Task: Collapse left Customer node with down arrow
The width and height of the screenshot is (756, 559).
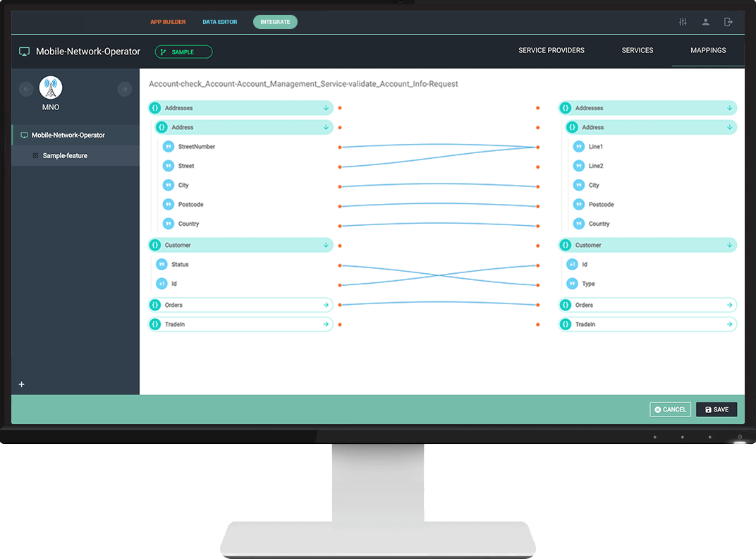Action: [326, 245]
